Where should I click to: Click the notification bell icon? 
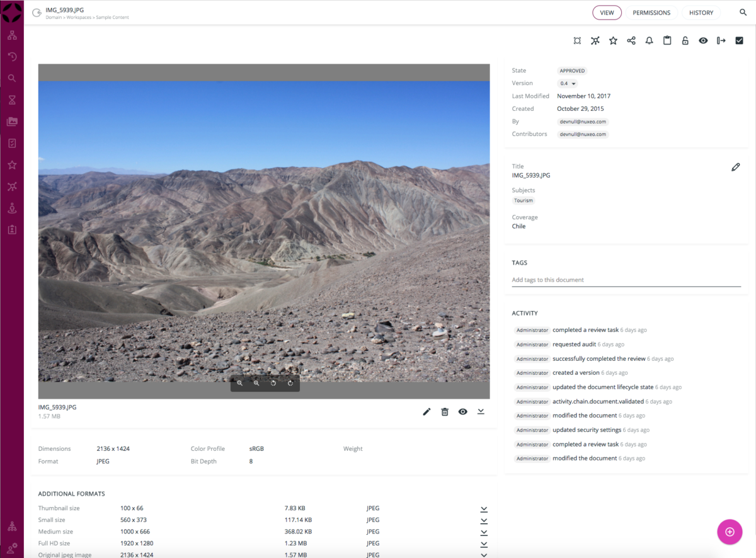click(x=649, y=41)
